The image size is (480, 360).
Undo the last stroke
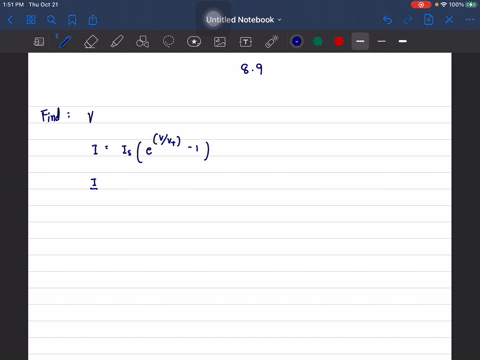click(387, 20)
